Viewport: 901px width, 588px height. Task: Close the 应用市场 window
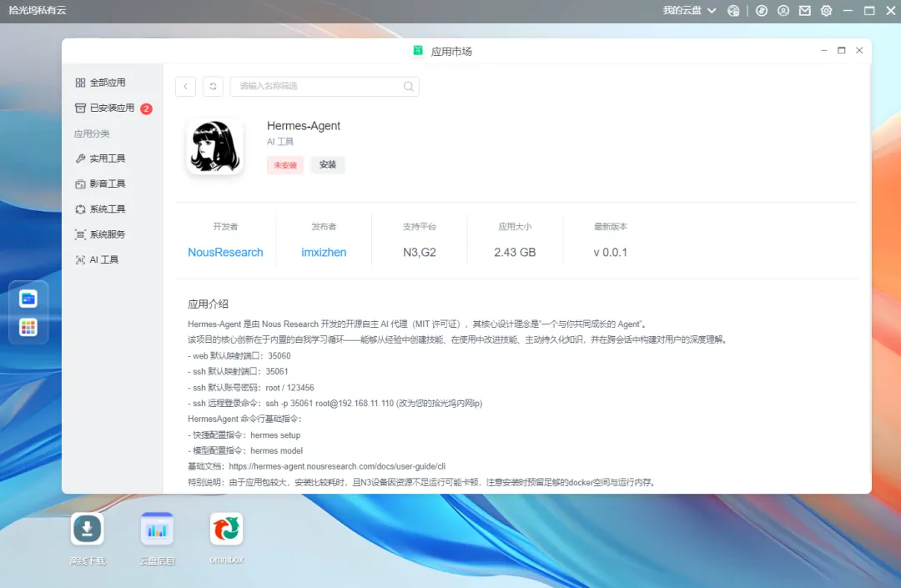(x=859, y=51)
